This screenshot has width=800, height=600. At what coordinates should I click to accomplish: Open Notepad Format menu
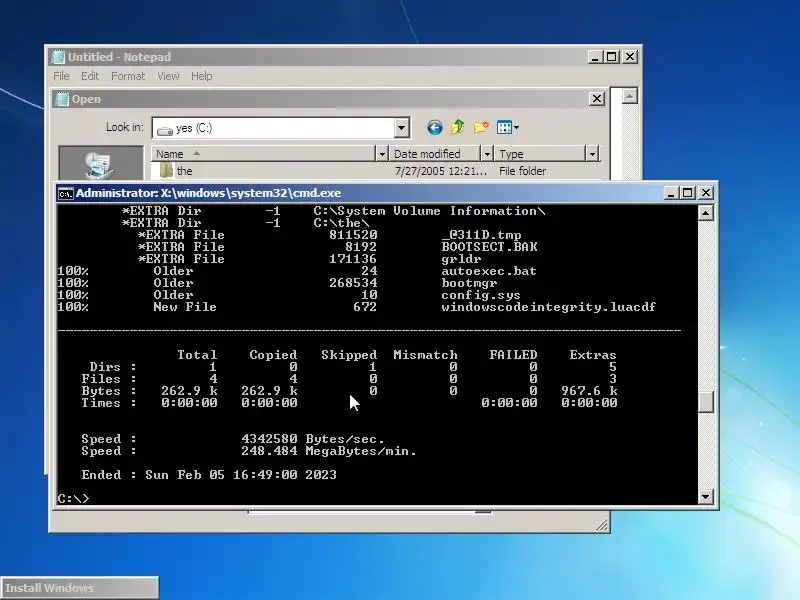point(128,76)
